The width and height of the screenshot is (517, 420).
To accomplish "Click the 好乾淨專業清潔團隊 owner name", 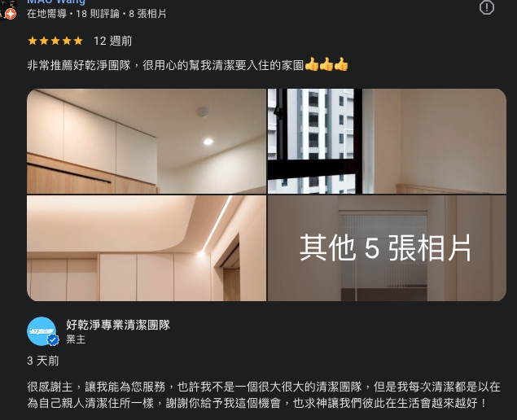I will 118,325.
